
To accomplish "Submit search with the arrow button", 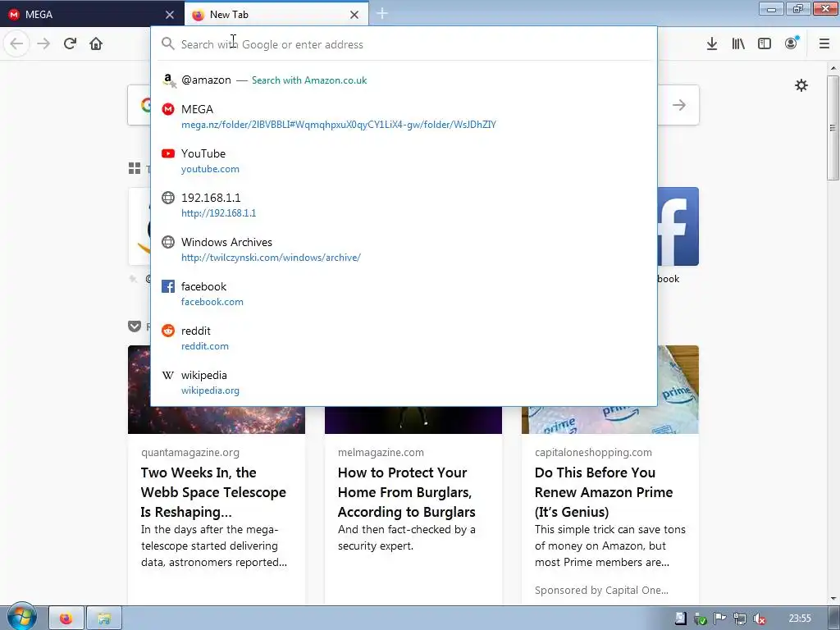I will [678, 105].
